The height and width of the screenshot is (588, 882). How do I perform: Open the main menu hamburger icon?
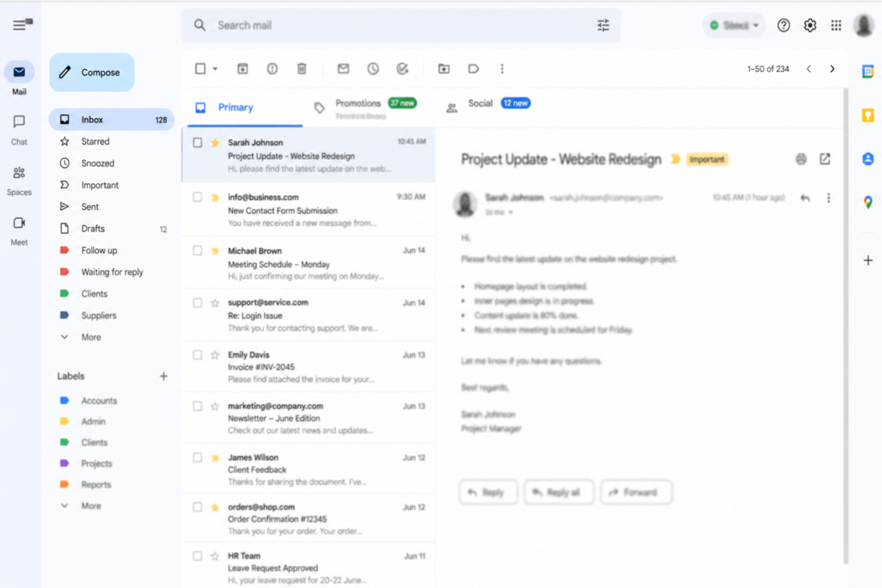(x=20, y=25)
